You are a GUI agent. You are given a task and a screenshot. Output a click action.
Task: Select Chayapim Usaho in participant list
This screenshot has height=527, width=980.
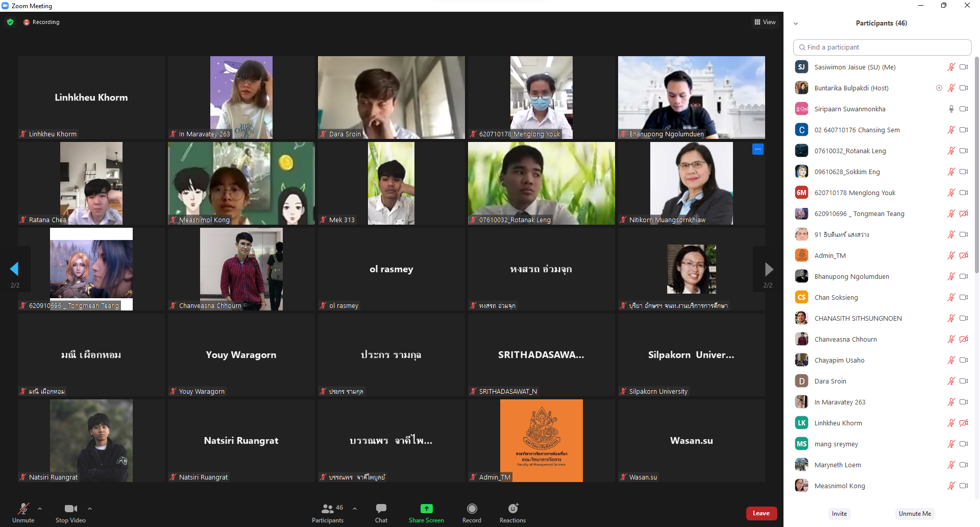coord(882,360)
